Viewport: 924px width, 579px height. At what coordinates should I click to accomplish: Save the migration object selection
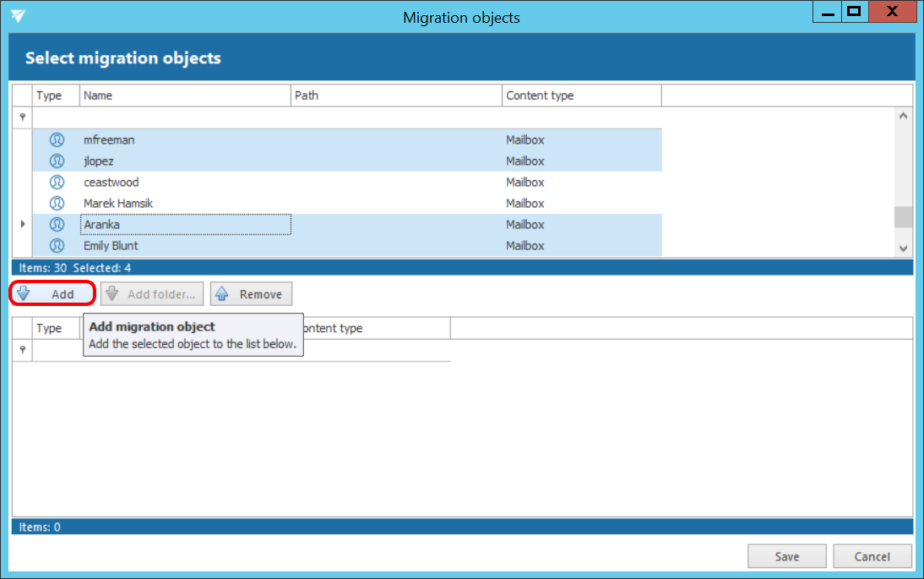[786, 556]
